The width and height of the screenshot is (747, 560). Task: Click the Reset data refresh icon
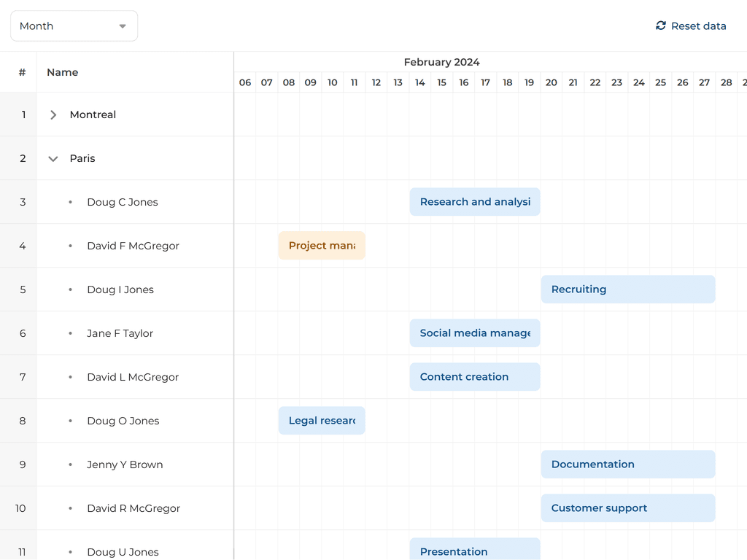[661, 26]
